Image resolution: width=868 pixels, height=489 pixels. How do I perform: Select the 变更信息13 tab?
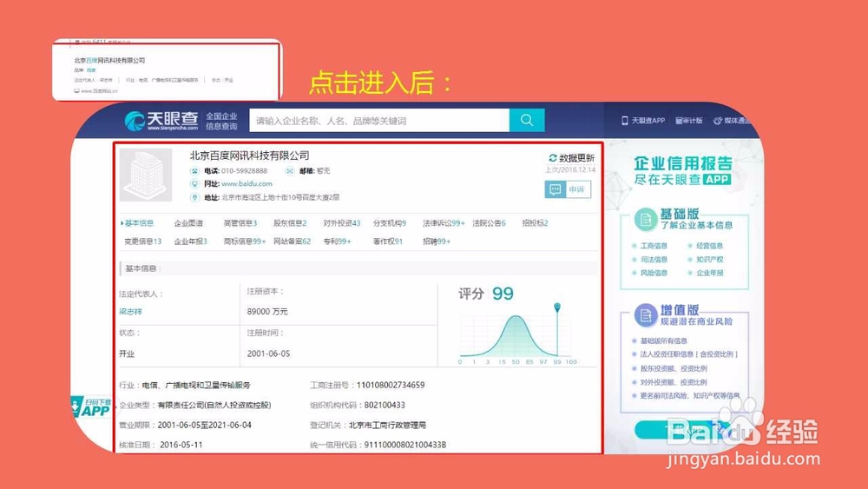(x=143, y=241)
